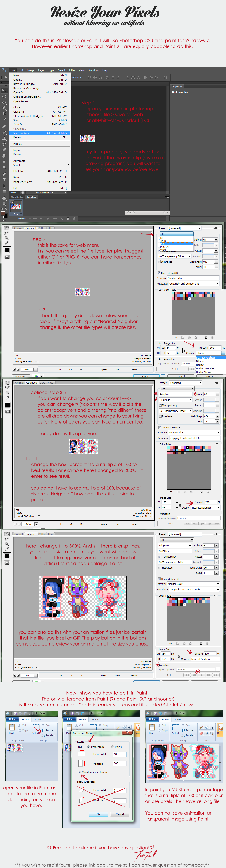Delete the frame using the Timeline trash icon

click(75, 218)
